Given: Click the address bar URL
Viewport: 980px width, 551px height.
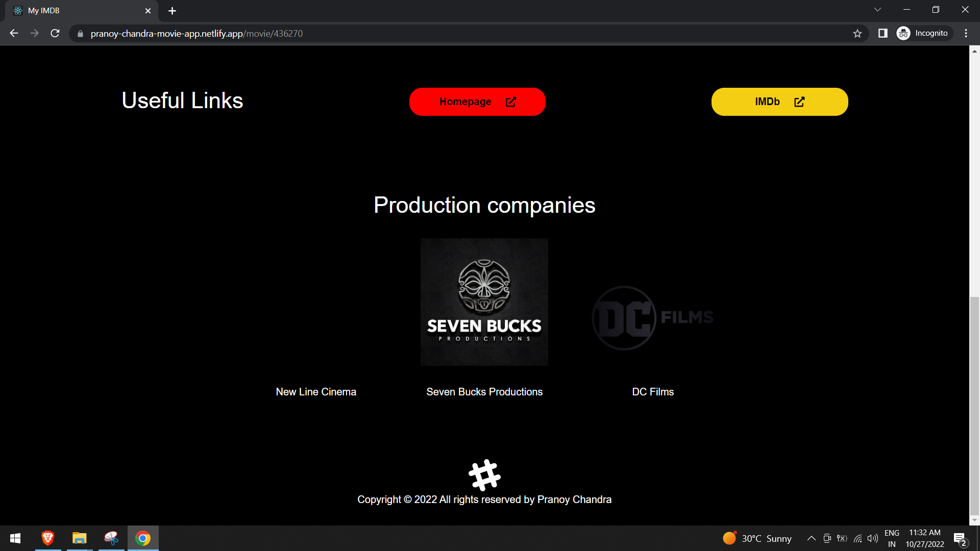Looking at the screenshot, I should 197,33.
